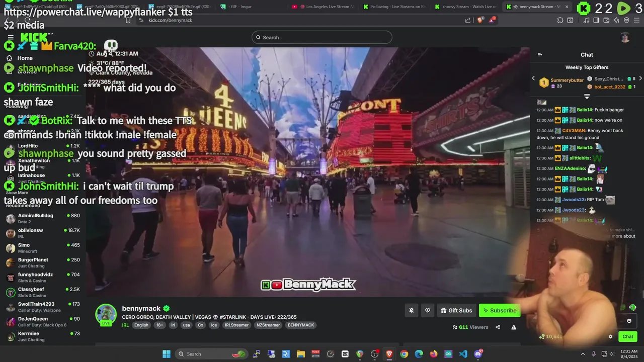644x362 pixels.
Task: Collapse the chat panel icon
Action: coord(540,55)
